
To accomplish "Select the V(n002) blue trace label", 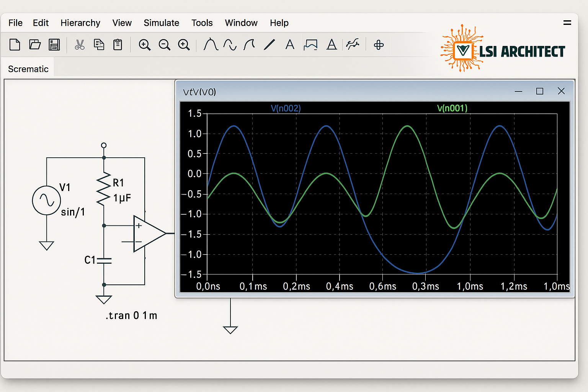I will pos(286,108).
